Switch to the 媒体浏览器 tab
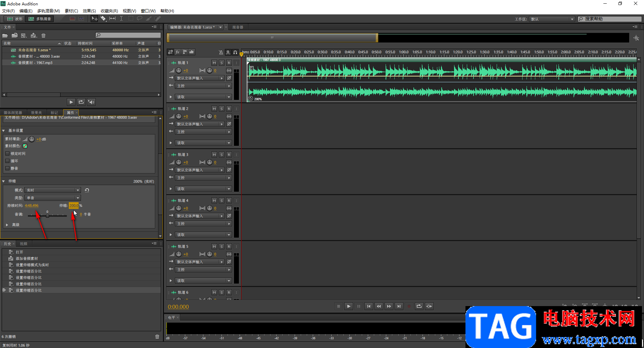The width and height of the screenshot is (644, 348). [x=13, y=113]
